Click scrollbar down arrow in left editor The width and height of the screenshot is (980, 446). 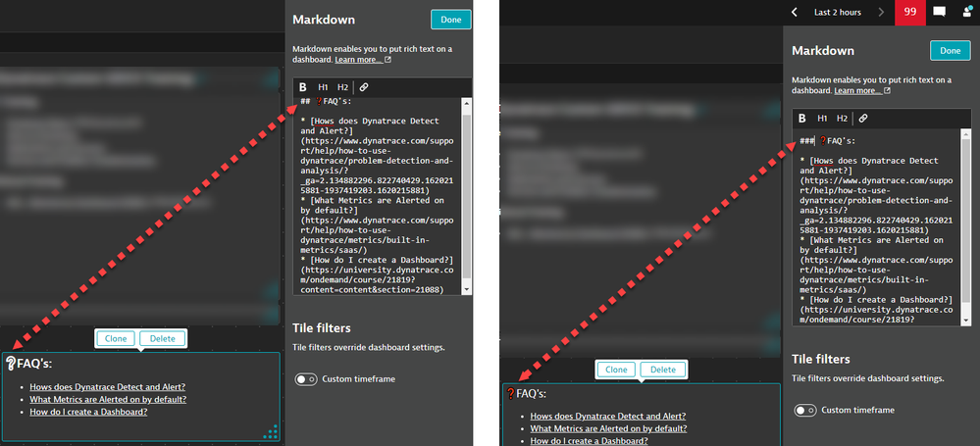[x=466, y=289]
